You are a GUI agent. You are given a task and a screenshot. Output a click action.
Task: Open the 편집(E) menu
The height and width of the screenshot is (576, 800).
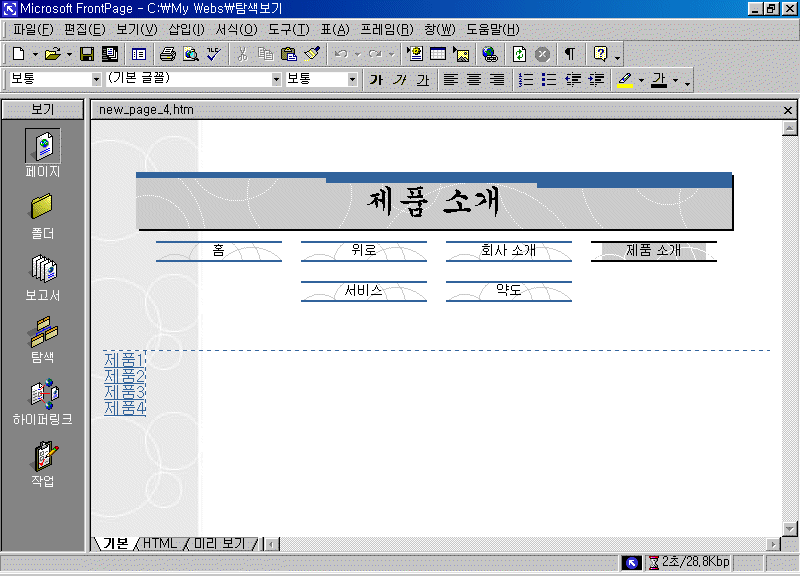pos(85,29)
